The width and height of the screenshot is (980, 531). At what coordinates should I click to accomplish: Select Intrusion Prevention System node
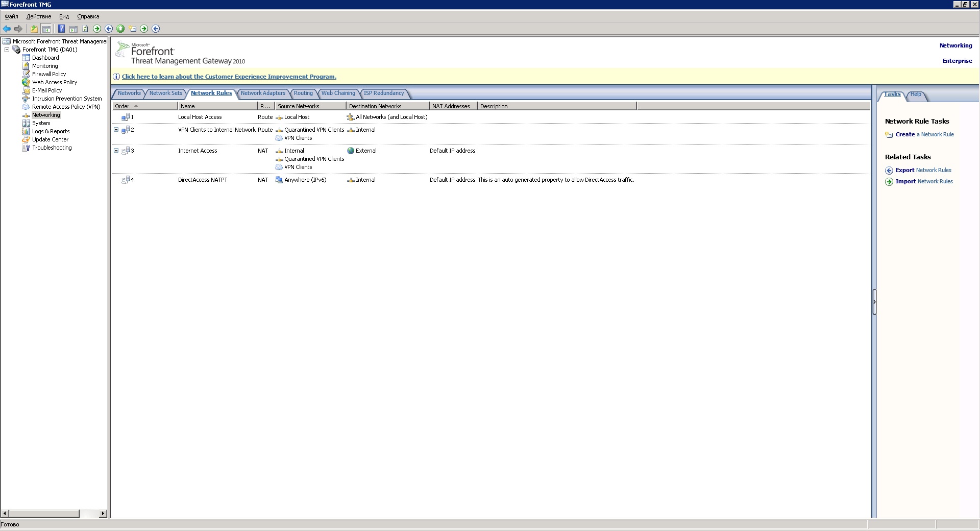pyautogui.click(x=67, y=99)
